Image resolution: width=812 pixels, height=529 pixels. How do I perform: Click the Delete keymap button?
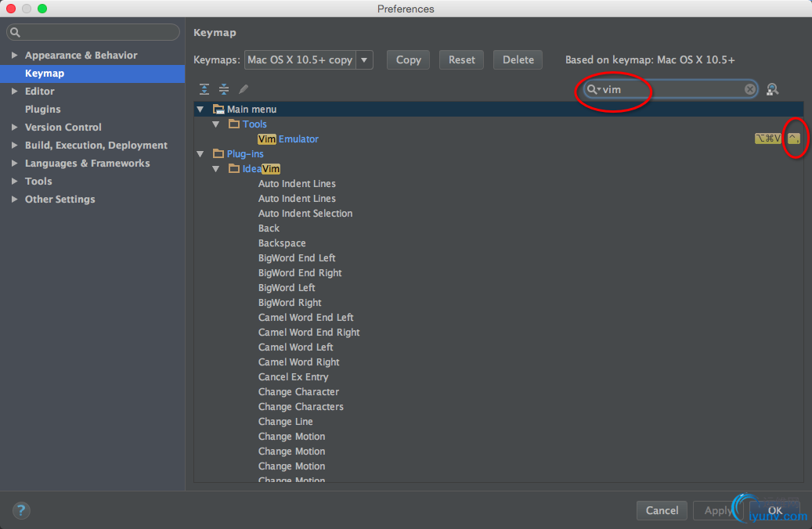[518, 60]
